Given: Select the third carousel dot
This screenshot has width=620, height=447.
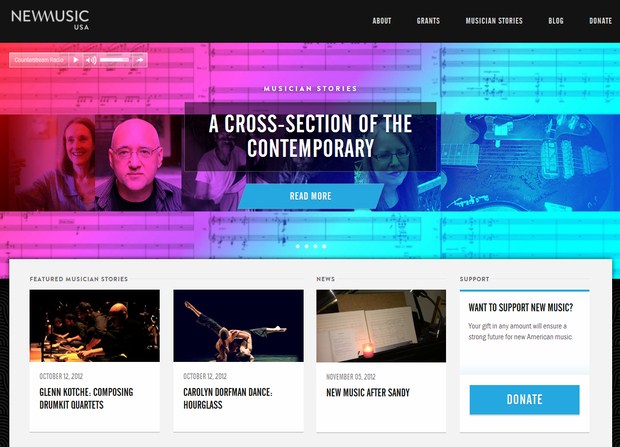Looking at the screenshot, I should coord(315,246).
